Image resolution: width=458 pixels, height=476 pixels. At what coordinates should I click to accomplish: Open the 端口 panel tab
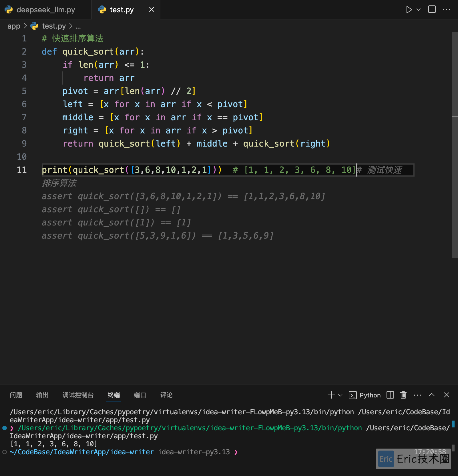[x=140, y=395]
